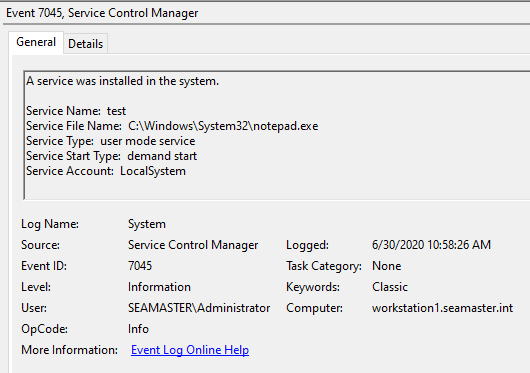Click the Task Category value 'None'
The width and height of the screenshot is (530, 373).
click(387, 266)
